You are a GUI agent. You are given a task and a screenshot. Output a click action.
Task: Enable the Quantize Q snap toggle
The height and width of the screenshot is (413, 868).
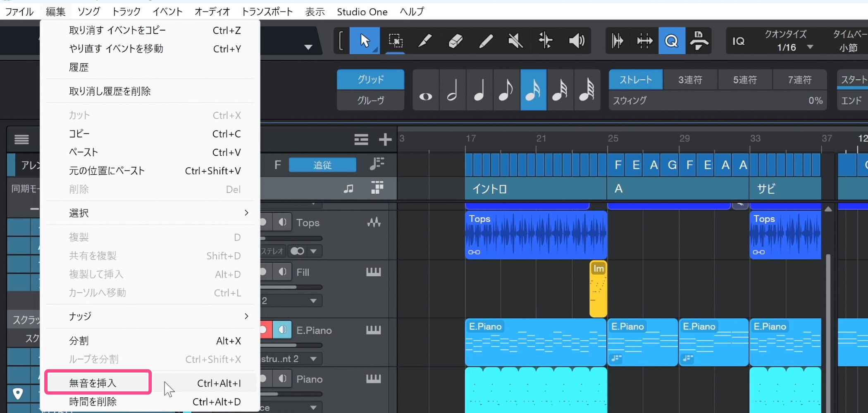pyautogui.click(x=671, y=41)
